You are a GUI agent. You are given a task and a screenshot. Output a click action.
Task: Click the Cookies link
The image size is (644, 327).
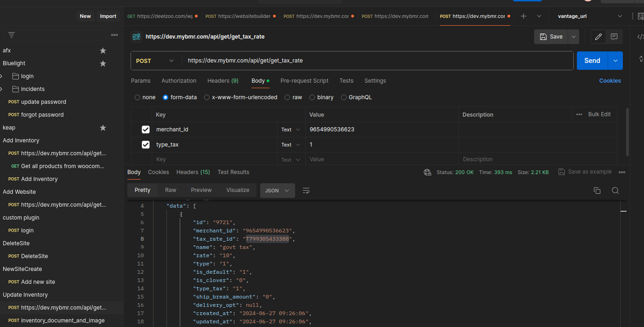point(610,81)
